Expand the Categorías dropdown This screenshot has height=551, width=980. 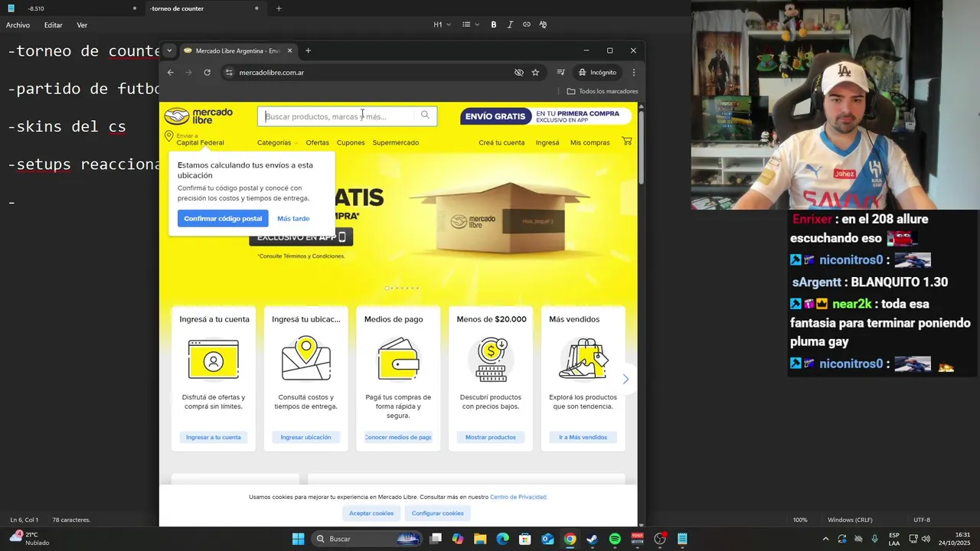click(277, 142)
